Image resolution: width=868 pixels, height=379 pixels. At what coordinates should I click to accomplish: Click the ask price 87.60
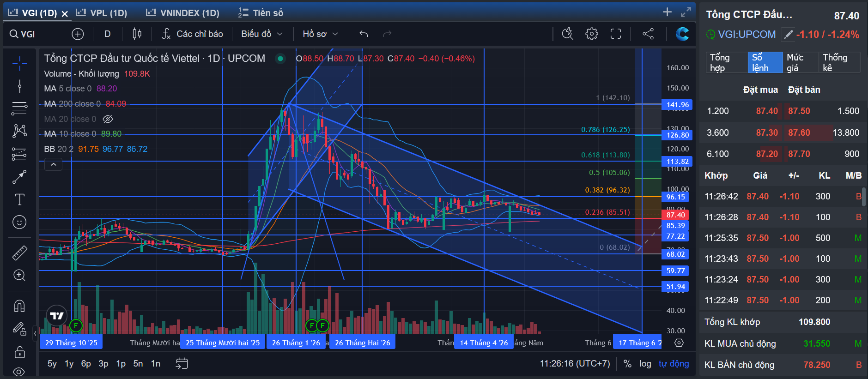[799, 132]
